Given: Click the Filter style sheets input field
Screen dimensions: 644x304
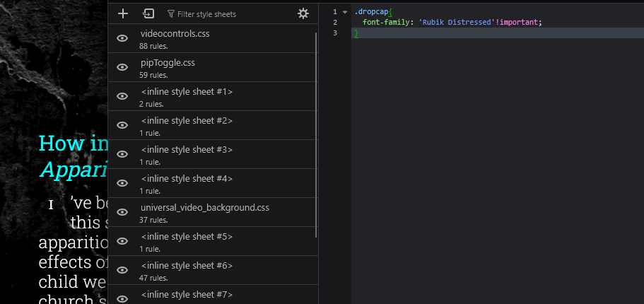Looking at the screenshot, I should [x=226, y=14].
